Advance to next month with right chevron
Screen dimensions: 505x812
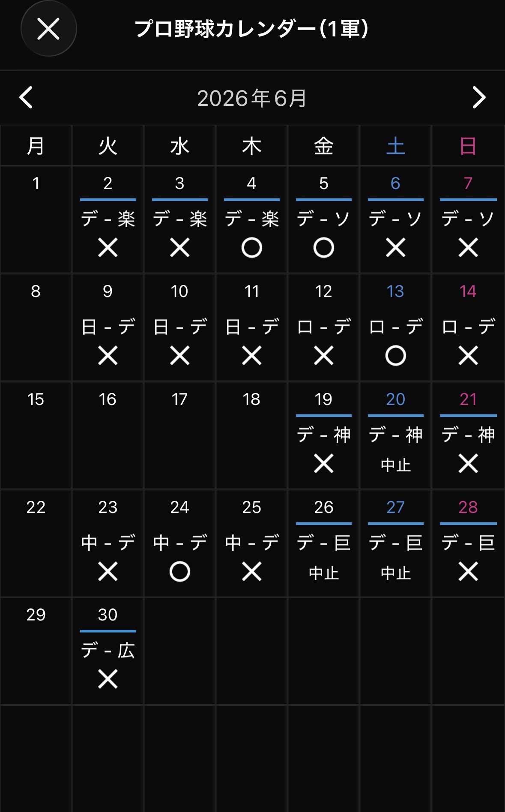[x=479, y=98]
